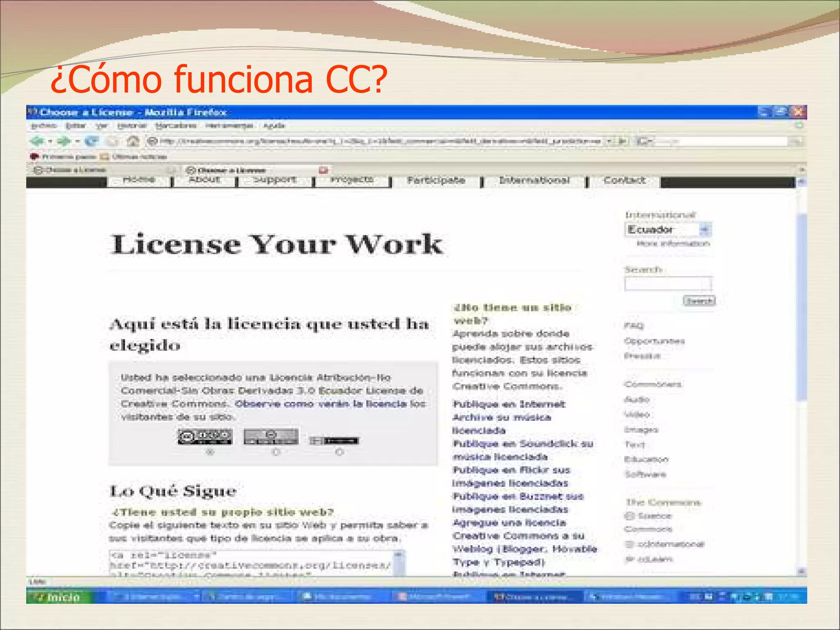This screenshot has width=840, height=630.
Task: Close the active Choose a License tab
Action: (323, 170)
